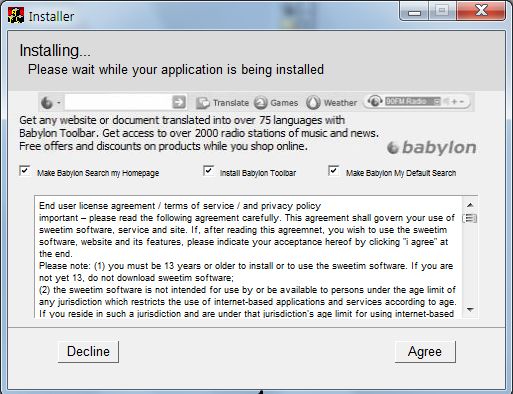The width and height of the screenshot is (513, 394).
Task: Close the Installer window
Action: point(481,11)
